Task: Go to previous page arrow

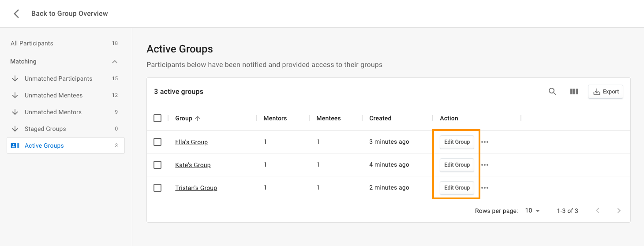Action: pos(598,211)
